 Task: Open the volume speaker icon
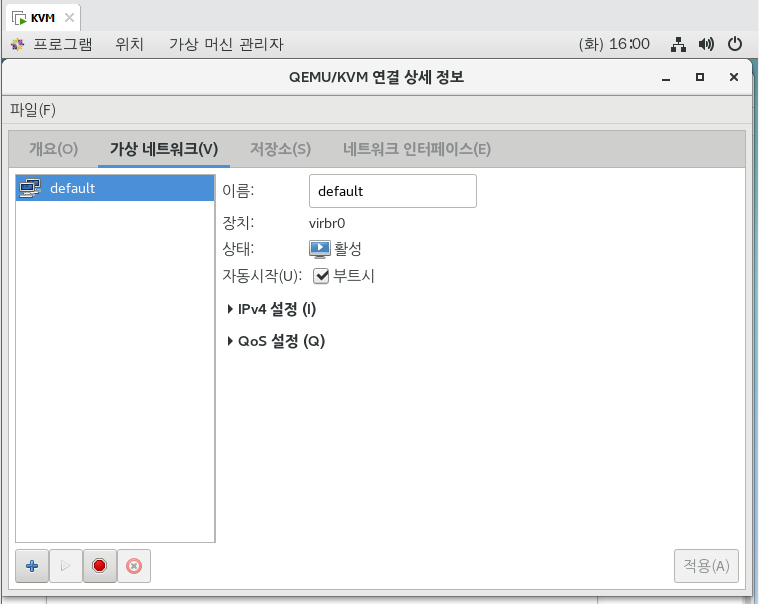tap(706, 45)
